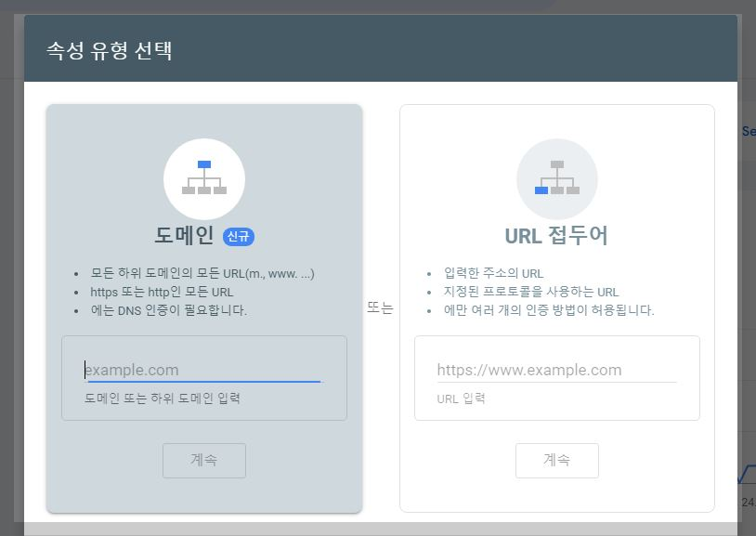Click the 도메인 또는 하위 도메인 입력 hint
The image size is (756, 536).
163,399
